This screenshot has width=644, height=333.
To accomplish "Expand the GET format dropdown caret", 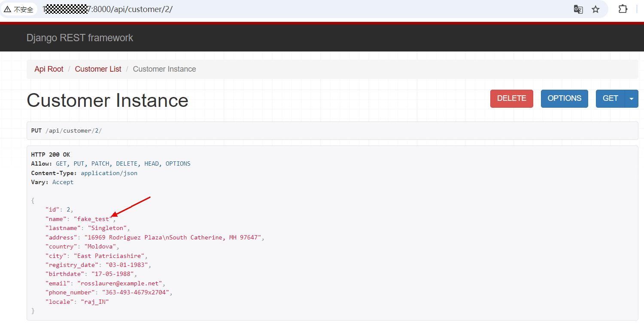I will point(631,99).
